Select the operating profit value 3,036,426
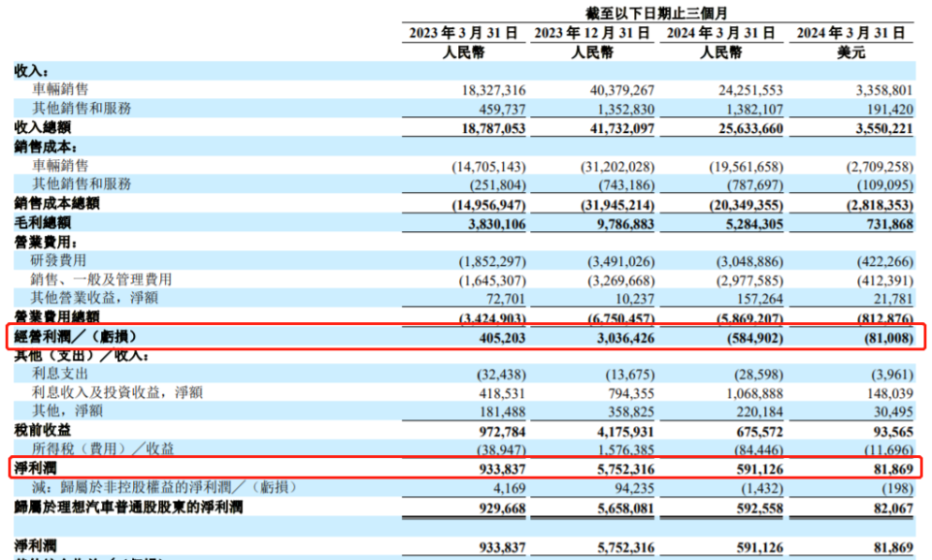 618,337
